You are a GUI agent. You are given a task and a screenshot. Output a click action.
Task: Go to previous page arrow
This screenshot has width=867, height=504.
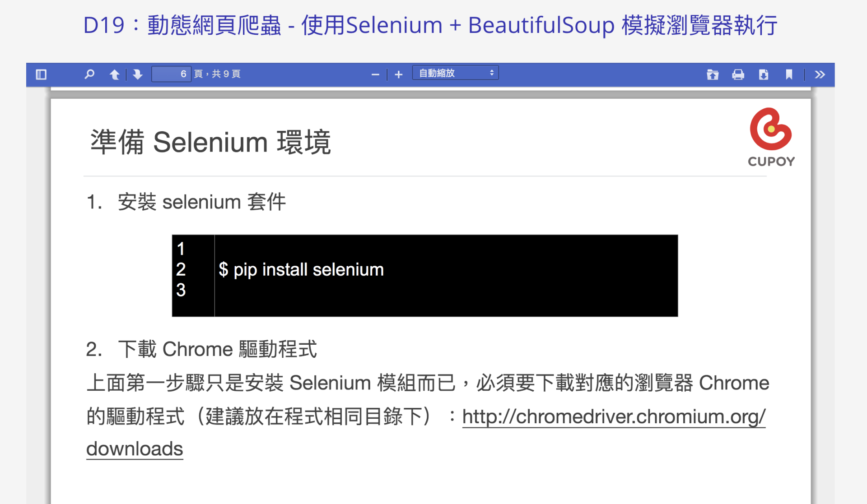[x=115, y=74]
